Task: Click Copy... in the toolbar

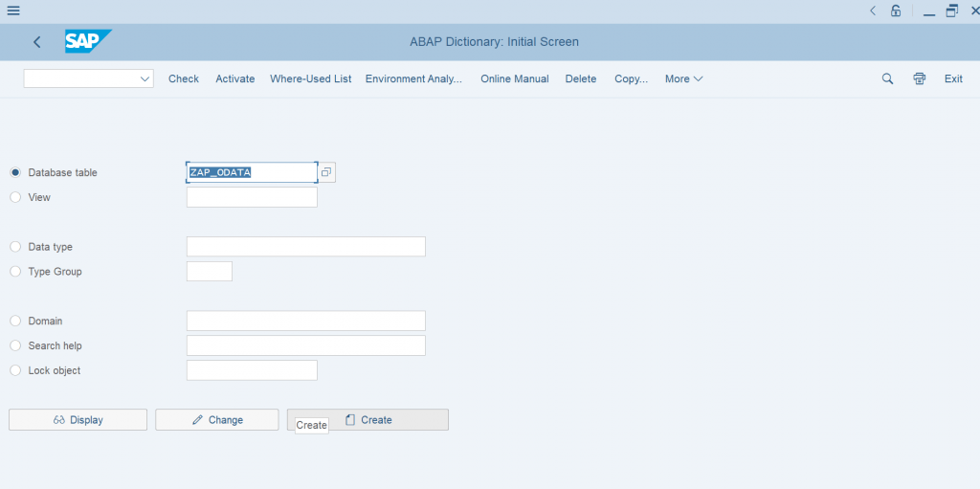Action: [x=632, y=78]
